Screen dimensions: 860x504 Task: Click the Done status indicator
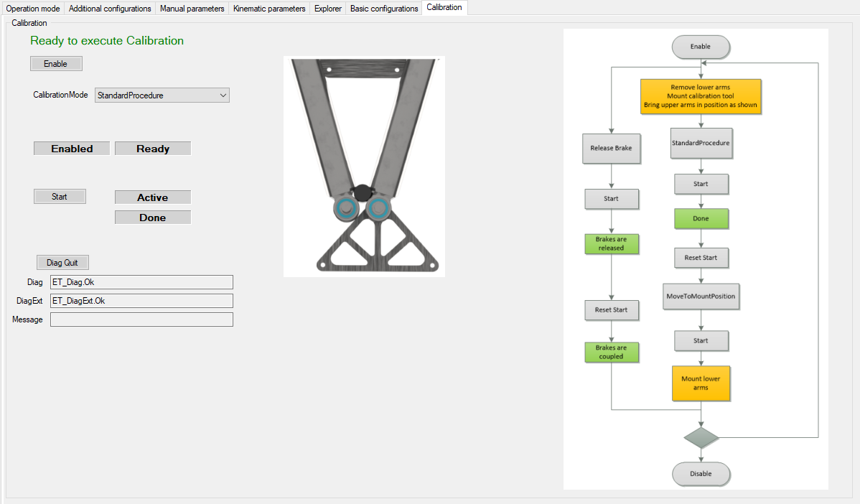(x=153, y=218)
